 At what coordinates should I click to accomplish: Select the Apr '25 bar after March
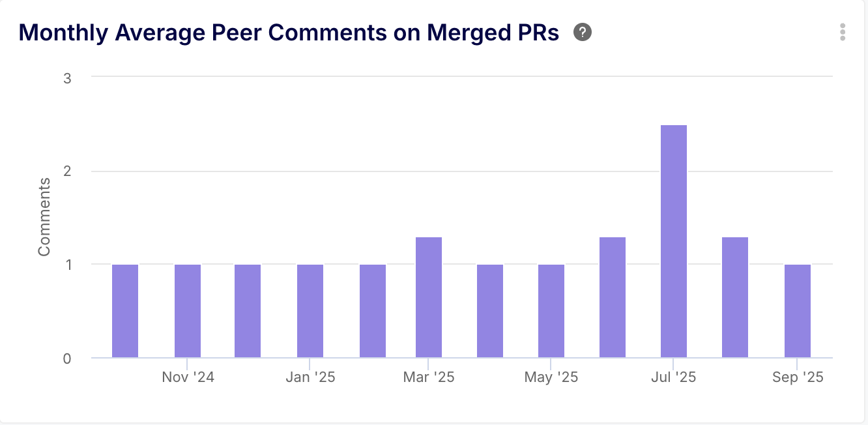490,311
